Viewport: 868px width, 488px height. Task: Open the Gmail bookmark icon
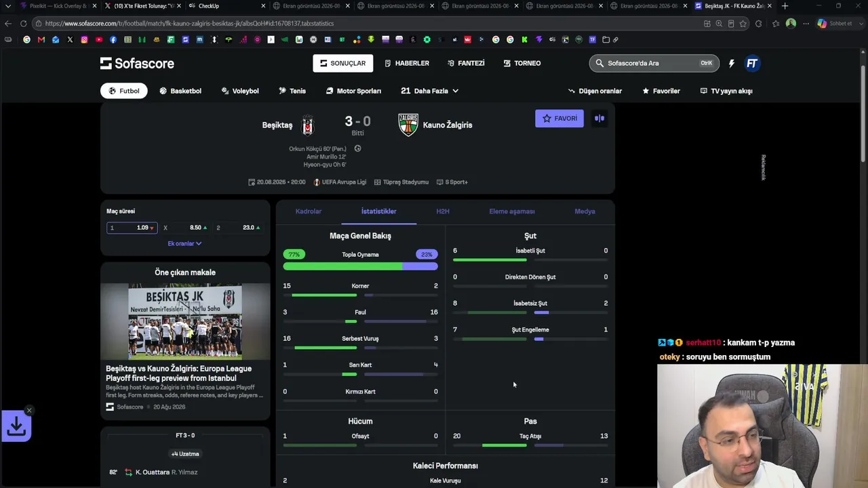[x=41, y=39]
